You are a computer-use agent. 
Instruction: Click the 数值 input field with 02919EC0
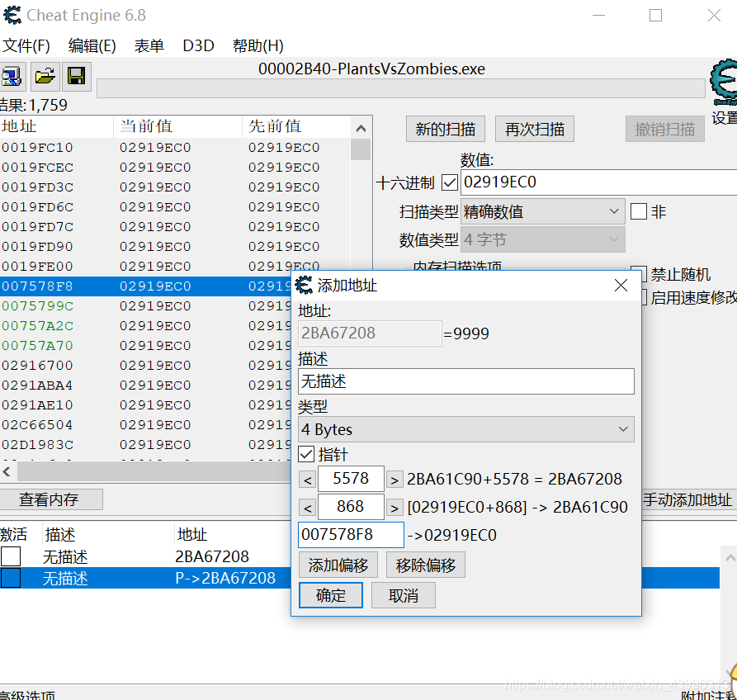point(598,182)
